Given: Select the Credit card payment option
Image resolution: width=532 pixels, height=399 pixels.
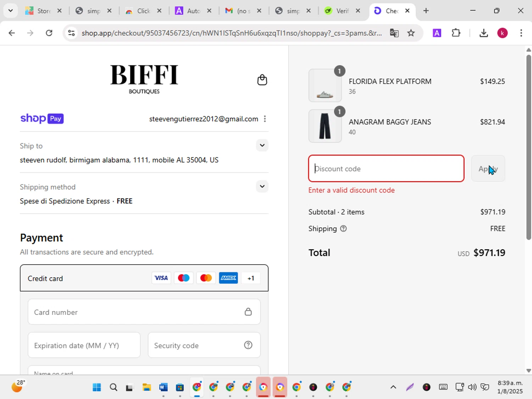Looking at the screenshot, I should (144, 278).
